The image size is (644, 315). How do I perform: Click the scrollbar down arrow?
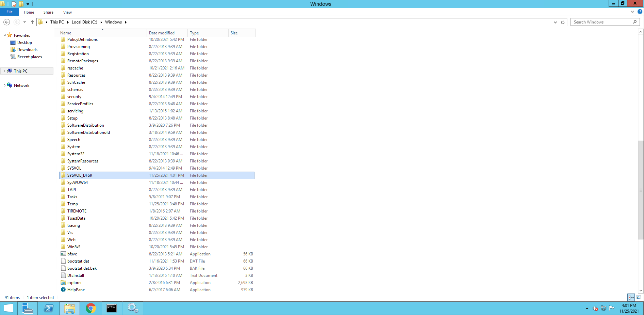click(641, 290)
